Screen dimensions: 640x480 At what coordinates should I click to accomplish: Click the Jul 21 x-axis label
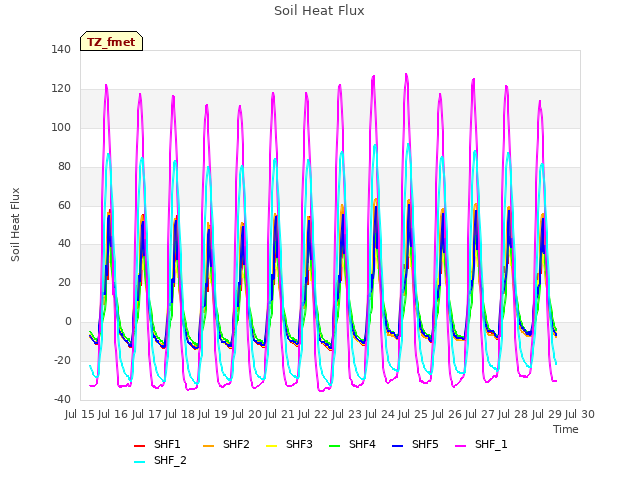[280, 414]
